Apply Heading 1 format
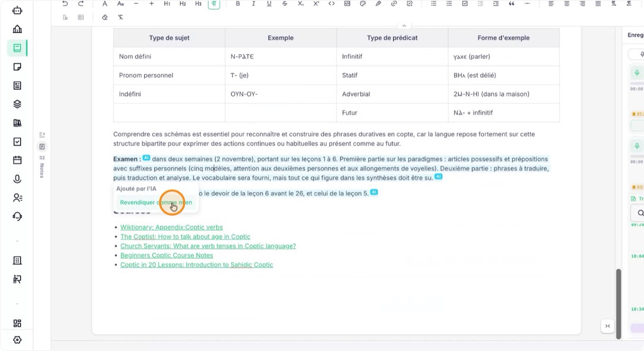Viewport: 644px width, 351px height. click(x=167, y=4)
